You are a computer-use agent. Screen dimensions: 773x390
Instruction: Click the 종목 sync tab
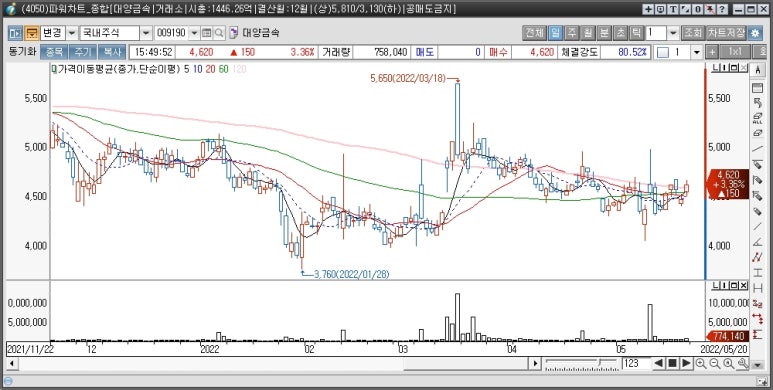[x=54, y=52]
